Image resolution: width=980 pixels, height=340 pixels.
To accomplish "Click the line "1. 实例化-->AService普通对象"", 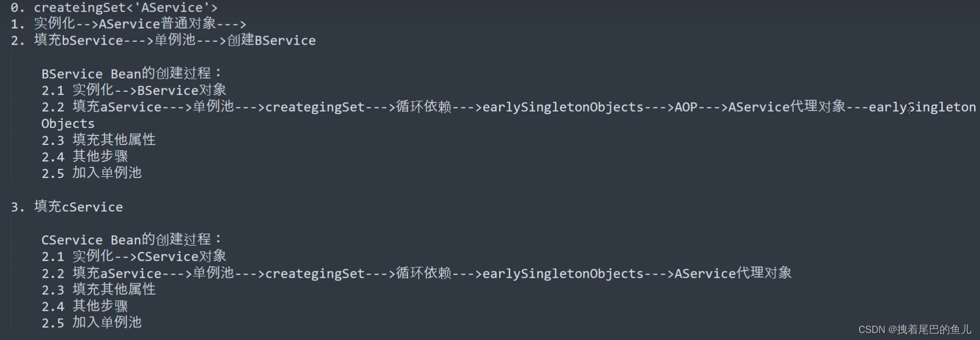I will tap(128, 23).
